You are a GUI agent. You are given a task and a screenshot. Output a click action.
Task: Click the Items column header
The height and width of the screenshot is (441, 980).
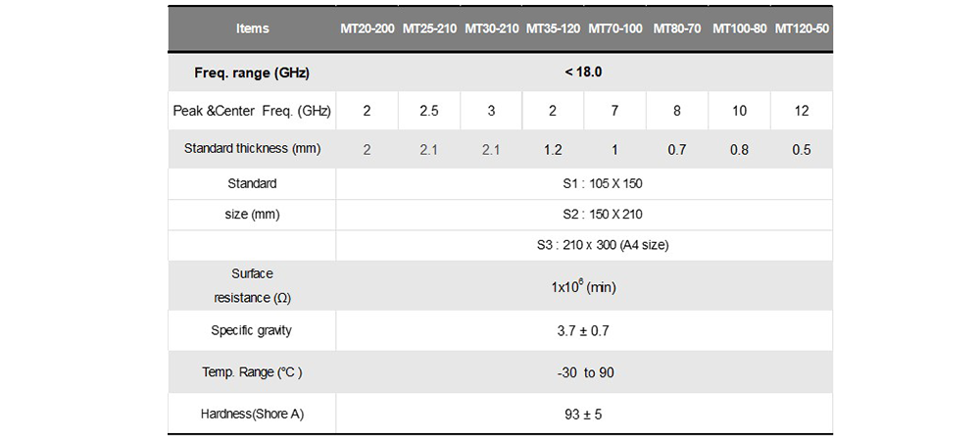[x=252, y=28]
